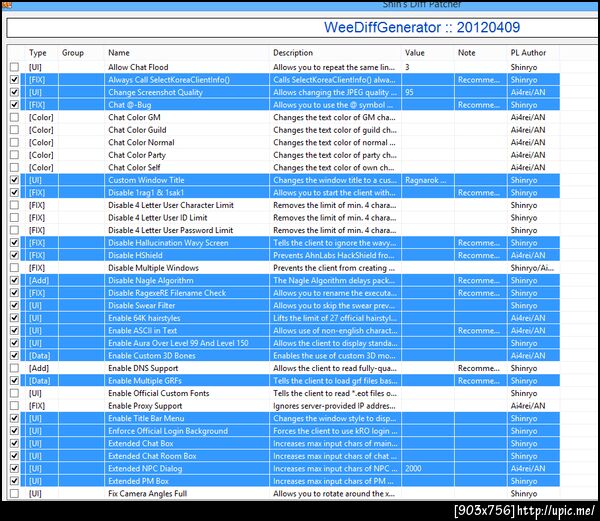Viewport: 600px width, 521px height.
Task: Click the value 3 for Chat Flood
Action: point(407,67)
